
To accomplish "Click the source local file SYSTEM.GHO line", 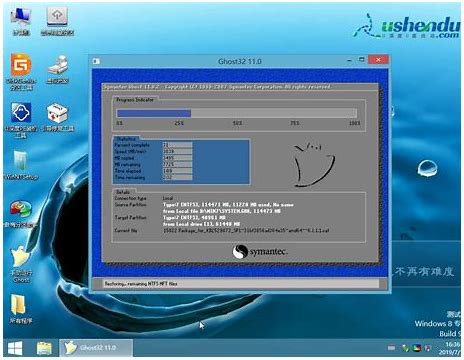I will [222, 211].
